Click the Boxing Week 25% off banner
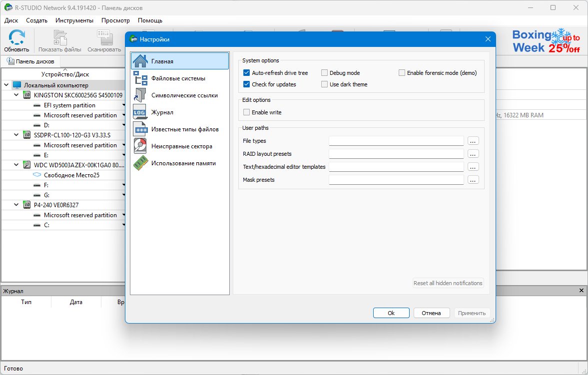The image size is (588, 375). tap(546, 41)
